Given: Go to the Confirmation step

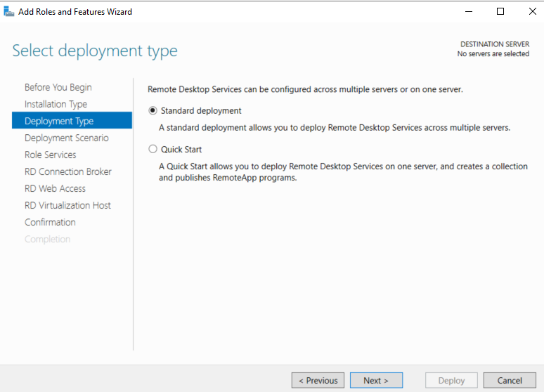Looking at the screenshot, I should point(50,223).
